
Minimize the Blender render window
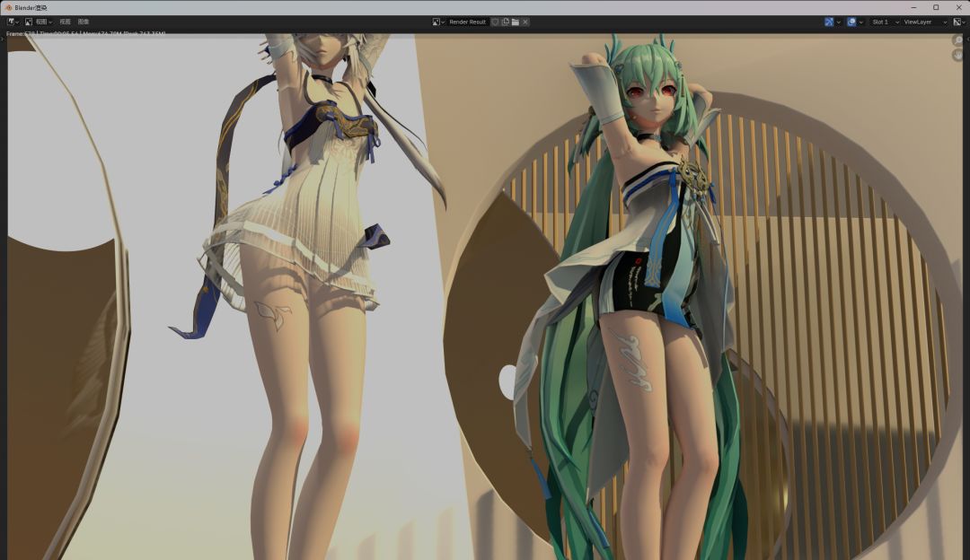[913, 7]
